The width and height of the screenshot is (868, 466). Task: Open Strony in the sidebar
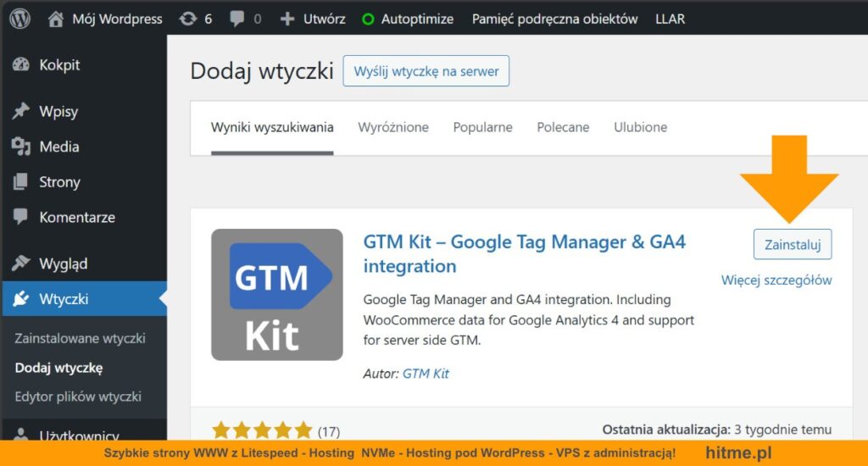click(60, 182)
